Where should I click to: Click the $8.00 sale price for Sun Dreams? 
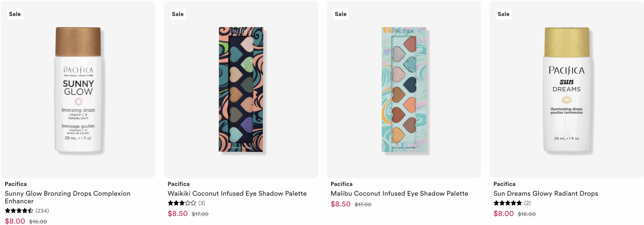(503, 214)
